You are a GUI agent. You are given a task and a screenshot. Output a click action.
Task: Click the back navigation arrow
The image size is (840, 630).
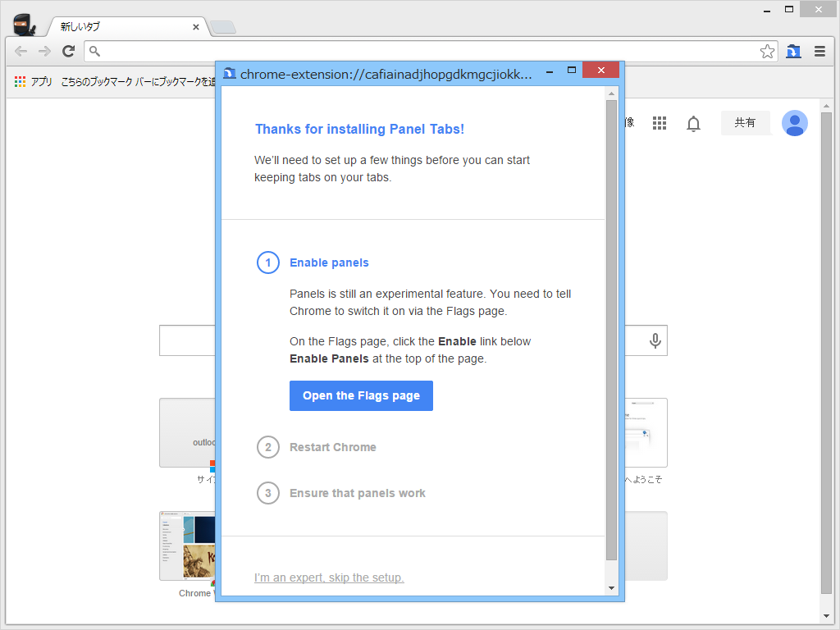21,50
